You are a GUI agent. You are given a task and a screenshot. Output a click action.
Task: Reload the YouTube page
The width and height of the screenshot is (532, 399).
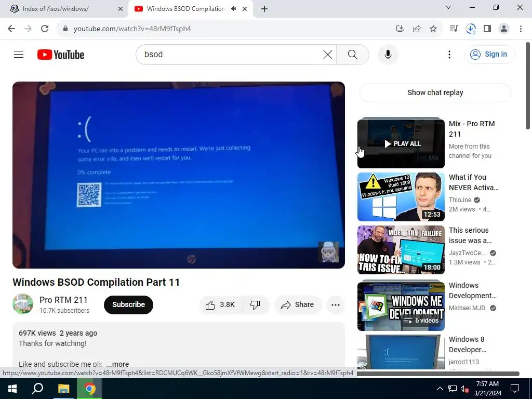pos(45,29)
